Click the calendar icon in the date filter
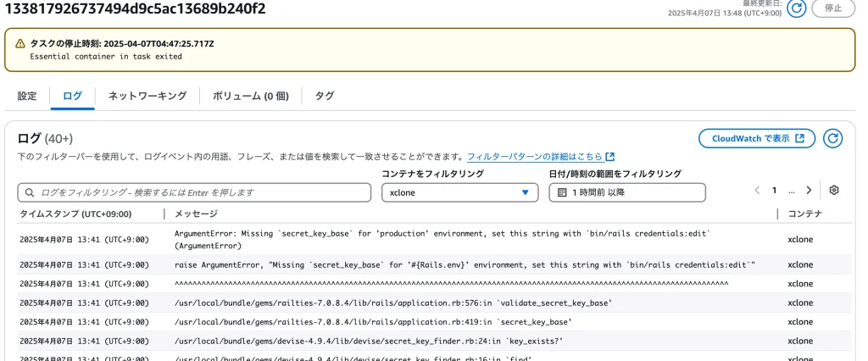Screen dimensions: 868x361 [x=562, y=192]
